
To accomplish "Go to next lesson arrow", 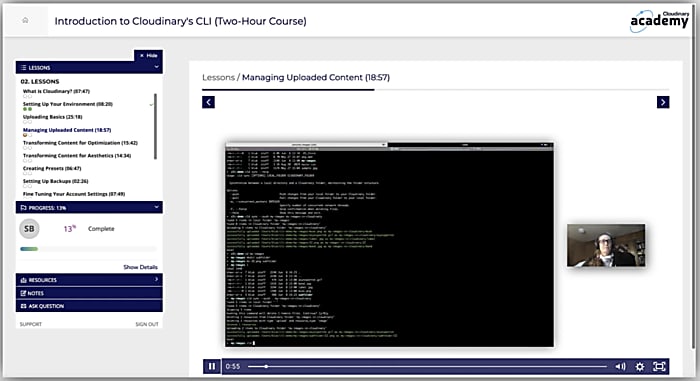I will click(663, 102).
